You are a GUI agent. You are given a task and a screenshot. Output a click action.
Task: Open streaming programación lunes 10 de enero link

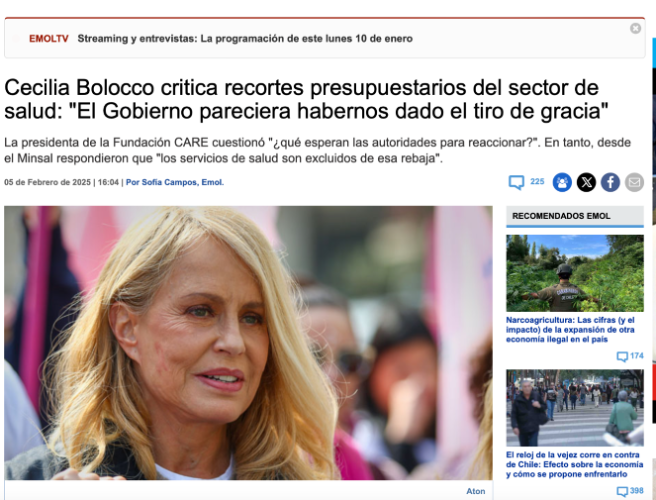coord(245,39)
